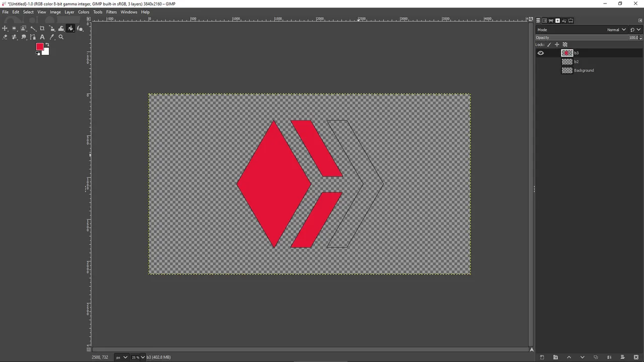Open the layer mode group switcher dropdown
This screenshot has width=644, height=362.
click(x=635, y=30)
